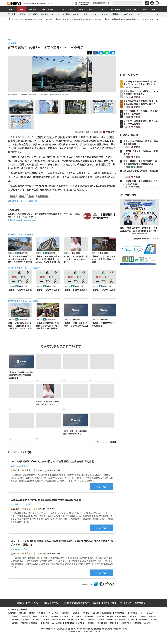Open the 共同通信社 KYODO NEWS logo

tap(99, 216)
